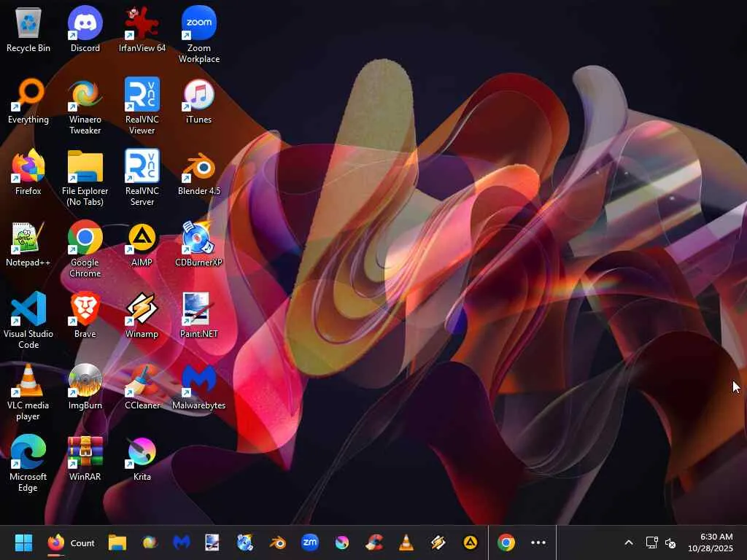This screenshot has height=560, width=747.
Task: Click the Blender taskbar icon
Action: point(277,542)
